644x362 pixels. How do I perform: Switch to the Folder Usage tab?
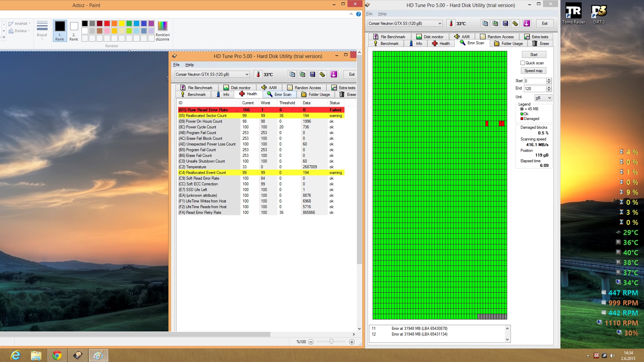(508, 44)
